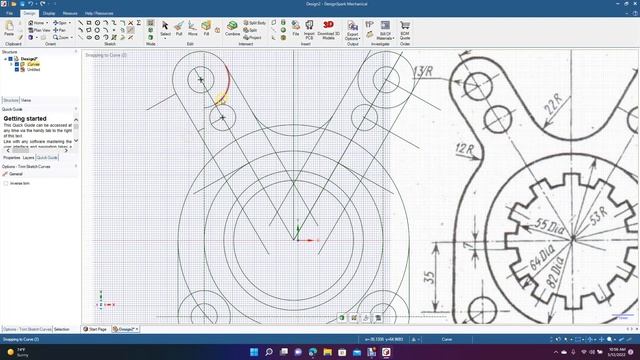This screenshot has width=640, height=360.
Task: Toggle visibility checkbox of Design2 node
Action: tap(11, 59)
